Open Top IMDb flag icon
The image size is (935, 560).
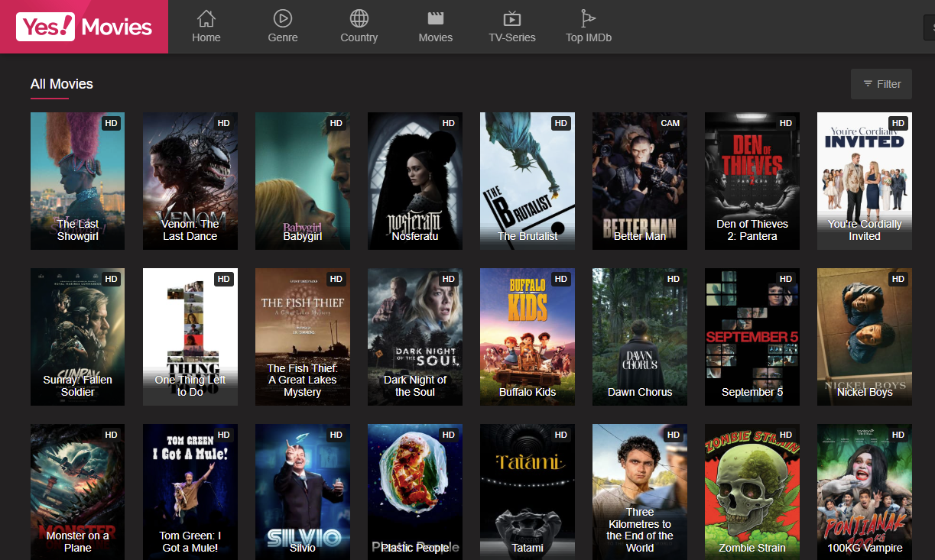coord(589,18)
